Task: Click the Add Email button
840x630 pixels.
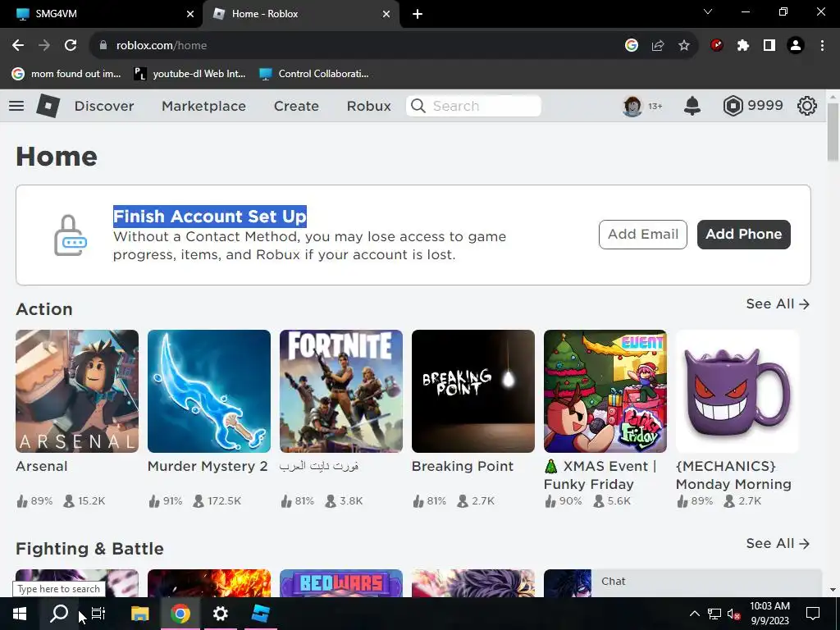Action: tap(643, 234)
